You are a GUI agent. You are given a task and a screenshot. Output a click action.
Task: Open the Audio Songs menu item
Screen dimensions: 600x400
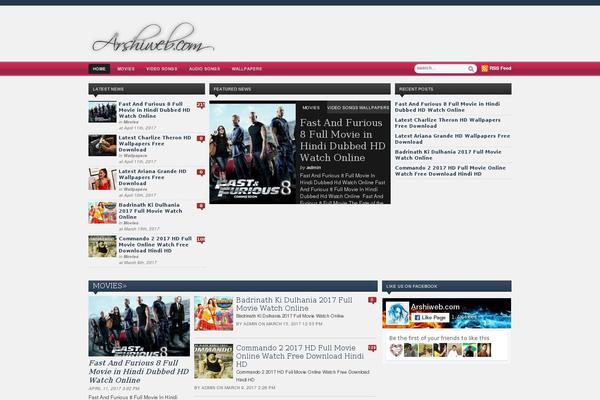coord(204,69)
